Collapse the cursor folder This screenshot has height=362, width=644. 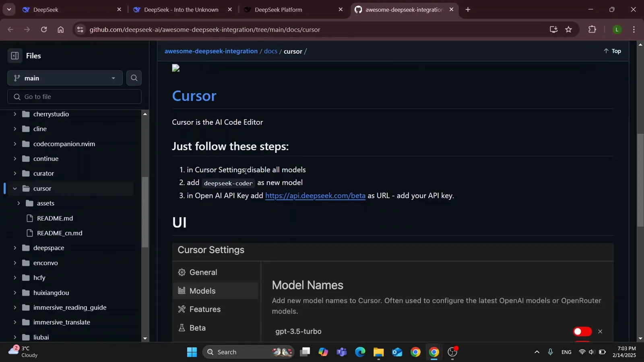15,189
